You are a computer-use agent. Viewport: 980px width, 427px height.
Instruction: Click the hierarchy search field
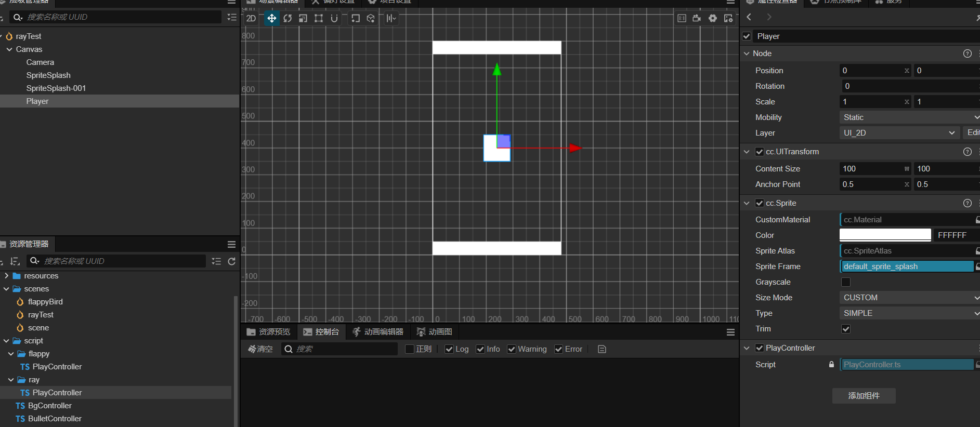coord(115,17)
